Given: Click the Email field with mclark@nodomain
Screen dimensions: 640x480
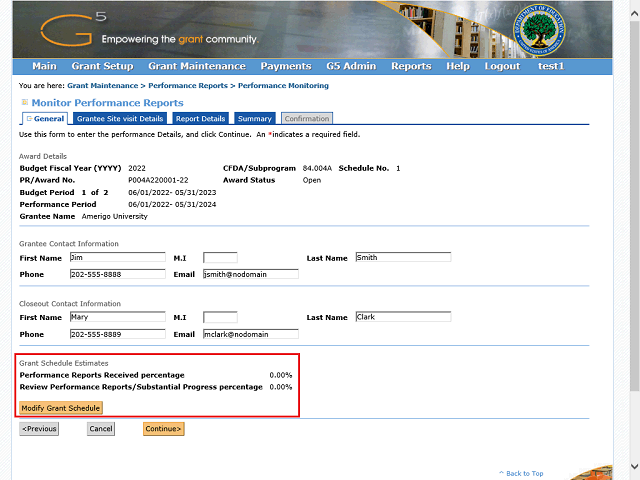Looking at the screenshot, I should 251,334.
